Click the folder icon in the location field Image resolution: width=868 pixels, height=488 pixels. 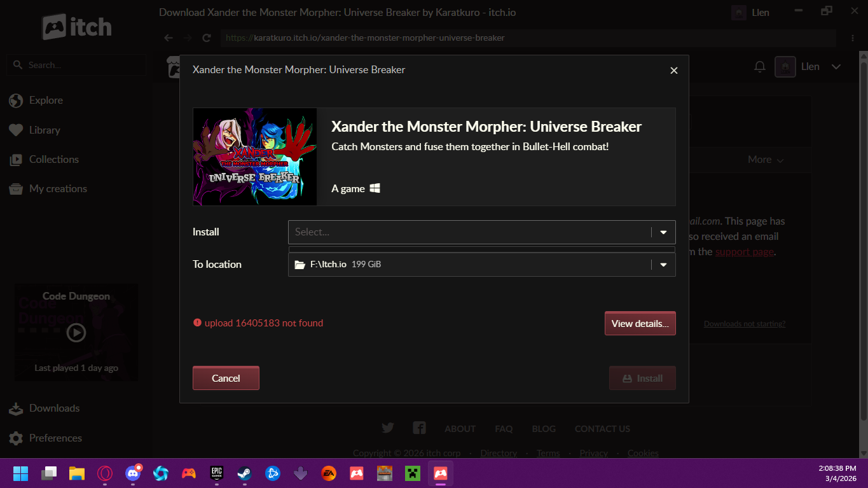300,265
